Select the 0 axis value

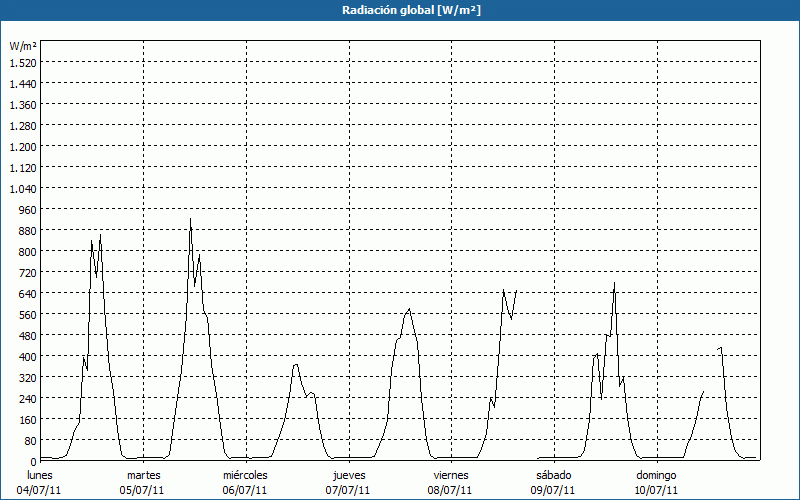pyautogui.click(x=34, y=462)
